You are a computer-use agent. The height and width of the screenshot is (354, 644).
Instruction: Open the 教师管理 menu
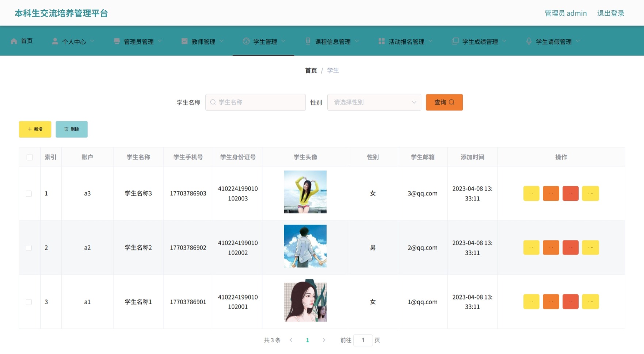203,41
